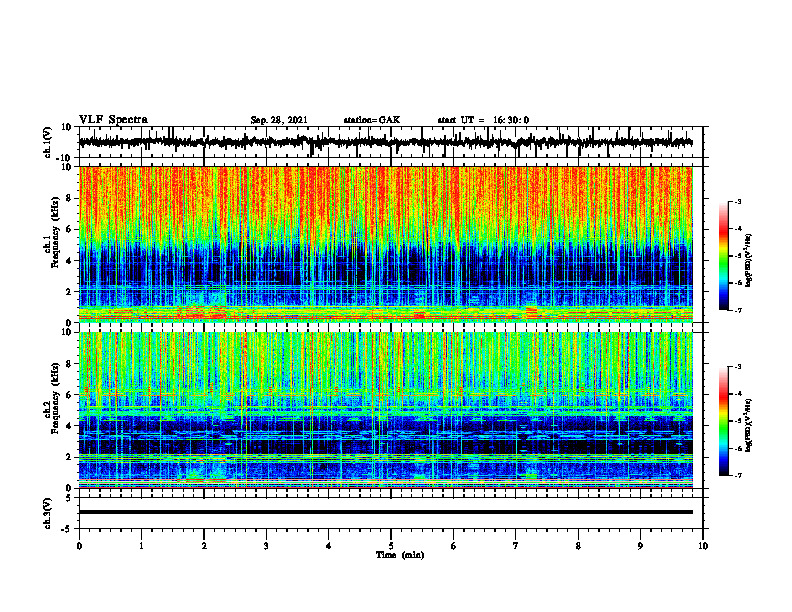The width and height of the screenshot is (792, 612).
Task: Click the "-3" label on ch.1 colorbar
Action: 737,202
